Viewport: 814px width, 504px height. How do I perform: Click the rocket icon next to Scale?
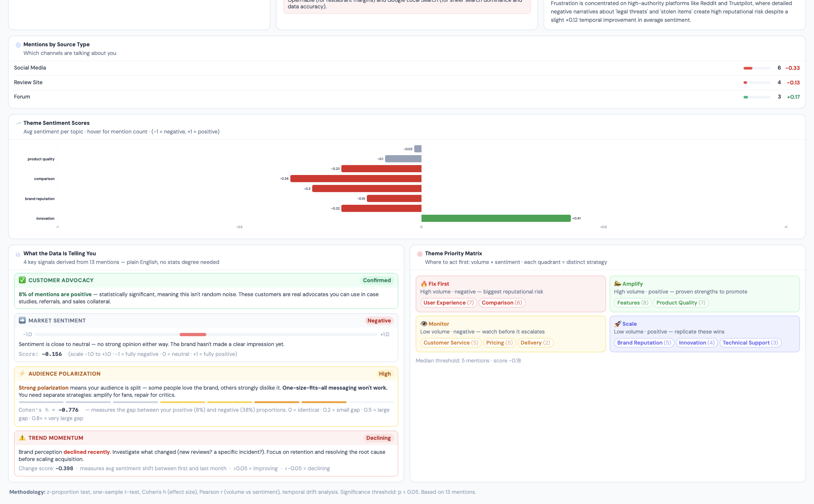click(617, 324)
